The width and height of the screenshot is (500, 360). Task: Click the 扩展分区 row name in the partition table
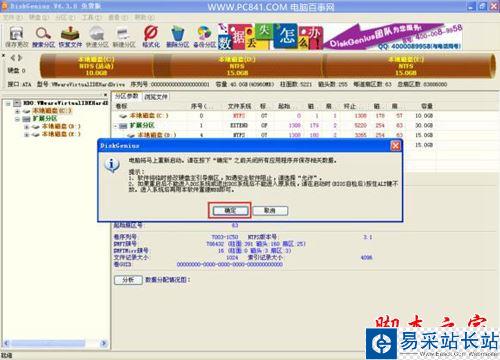[142, 126]
